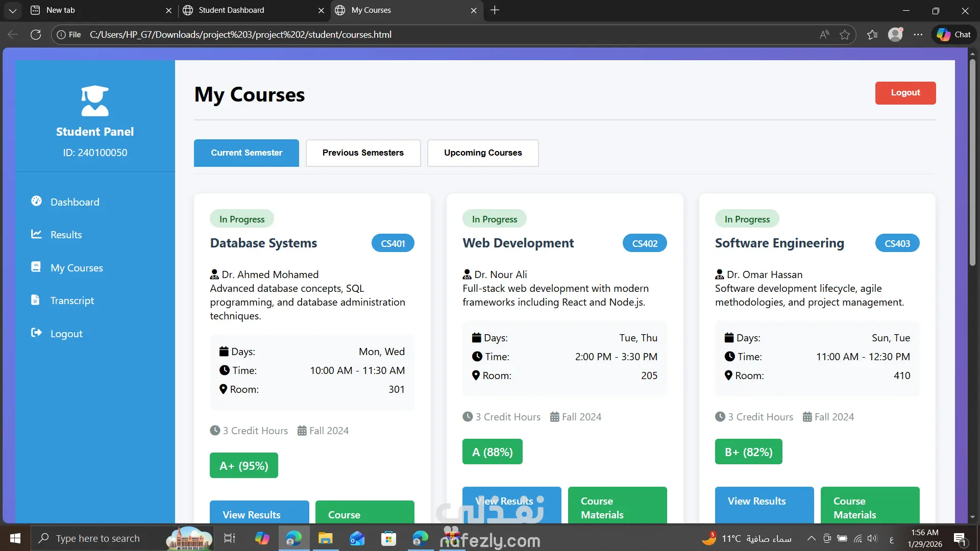The image size is (980, 551).
Task: Open the browser read aloud icon
Action: pos(824,35)
